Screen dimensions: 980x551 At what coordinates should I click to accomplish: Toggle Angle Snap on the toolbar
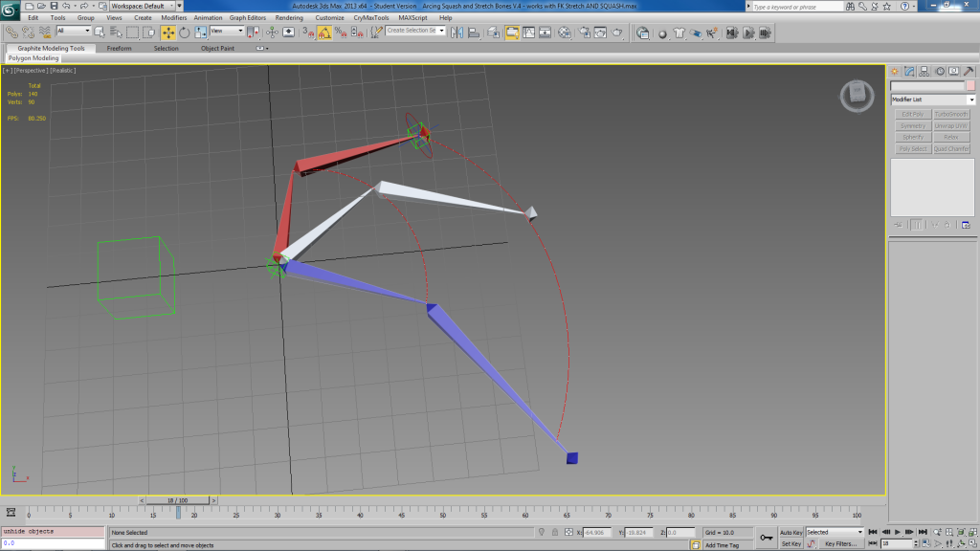click(324, 32)
